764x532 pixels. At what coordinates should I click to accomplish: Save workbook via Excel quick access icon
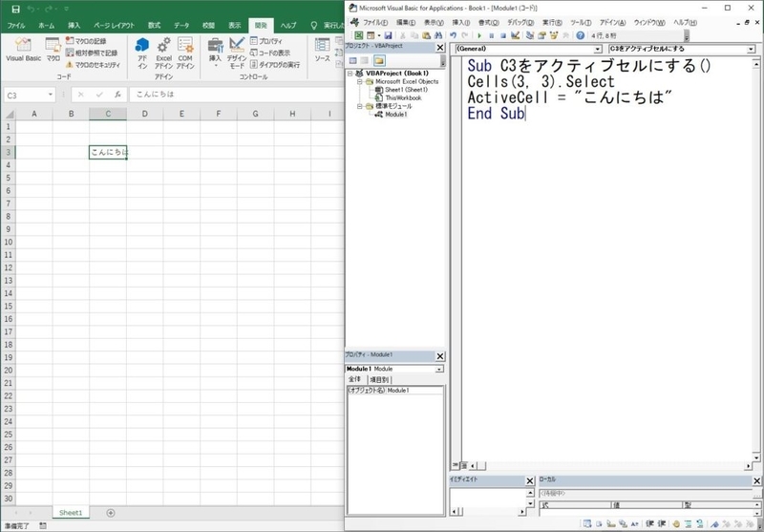[x=15, y=9]
